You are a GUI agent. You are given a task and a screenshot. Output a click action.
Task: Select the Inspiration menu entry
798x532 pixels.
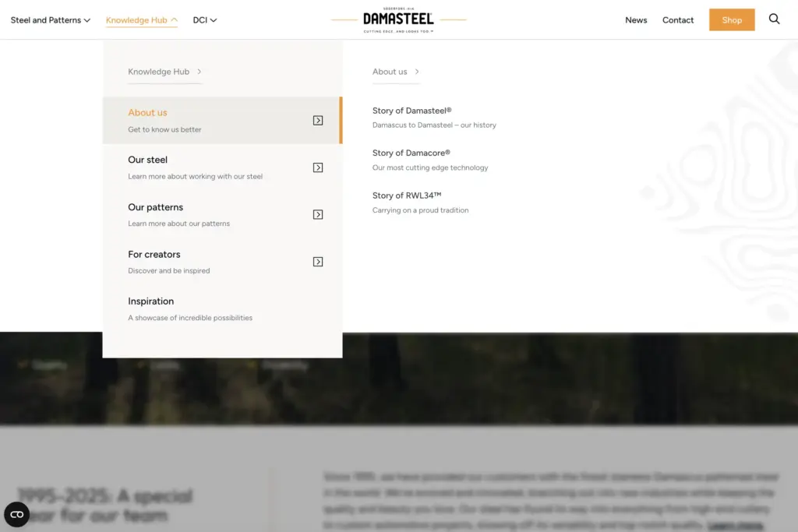pos(151,301)
